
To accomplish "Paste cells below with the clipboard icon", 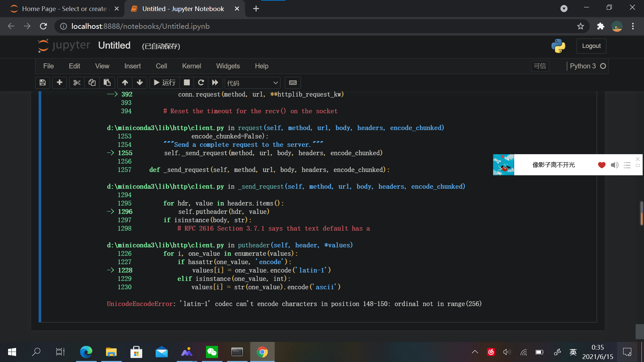I will click(x=107, y=83).
